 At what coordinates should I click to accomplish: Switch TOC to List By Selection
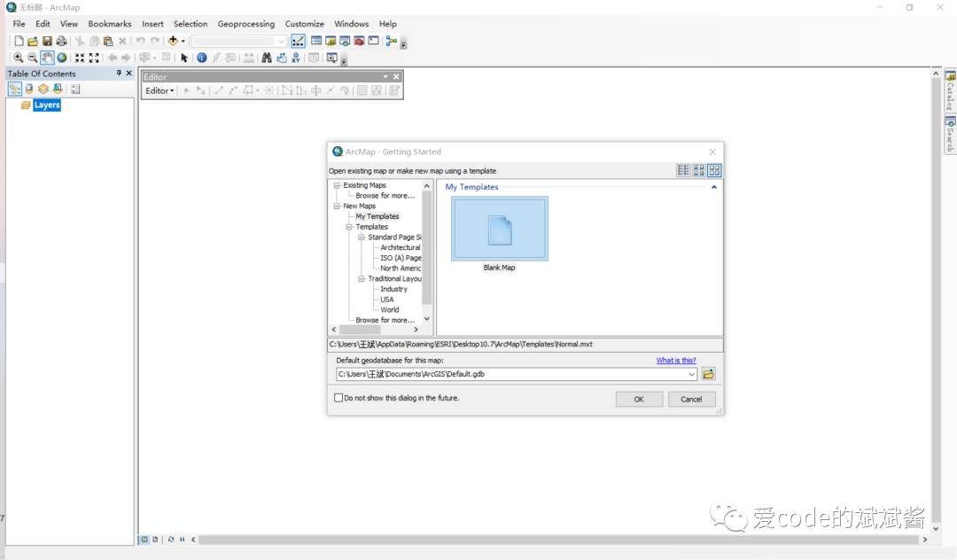(58, 89)
